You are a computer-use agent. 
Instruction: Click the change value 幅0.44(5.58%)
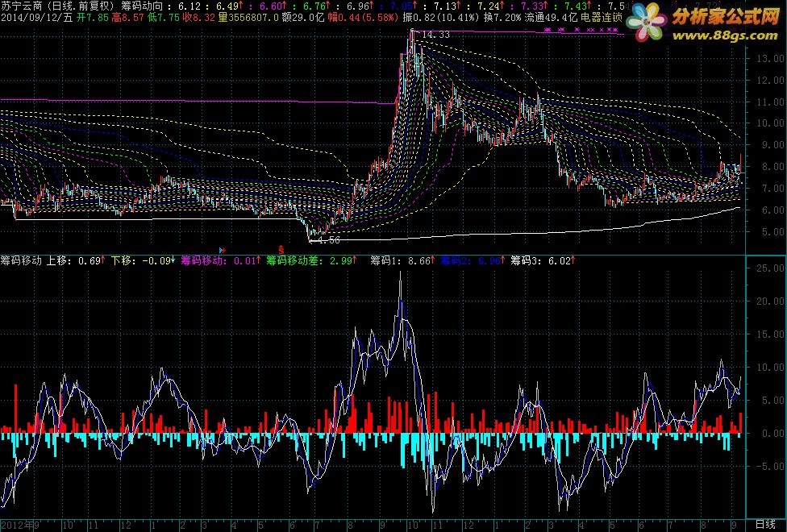point(364,18)
